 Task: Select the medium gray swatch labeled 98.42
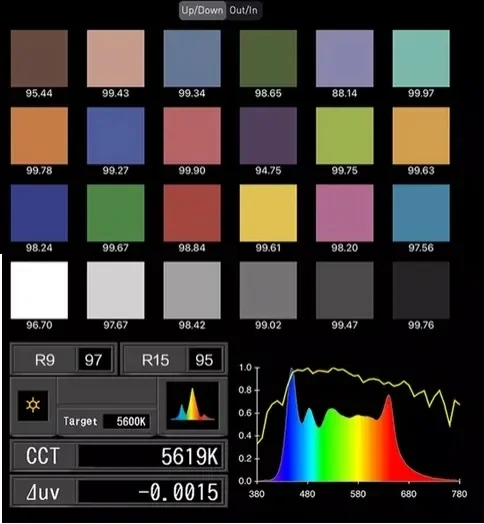pos(192,290)
